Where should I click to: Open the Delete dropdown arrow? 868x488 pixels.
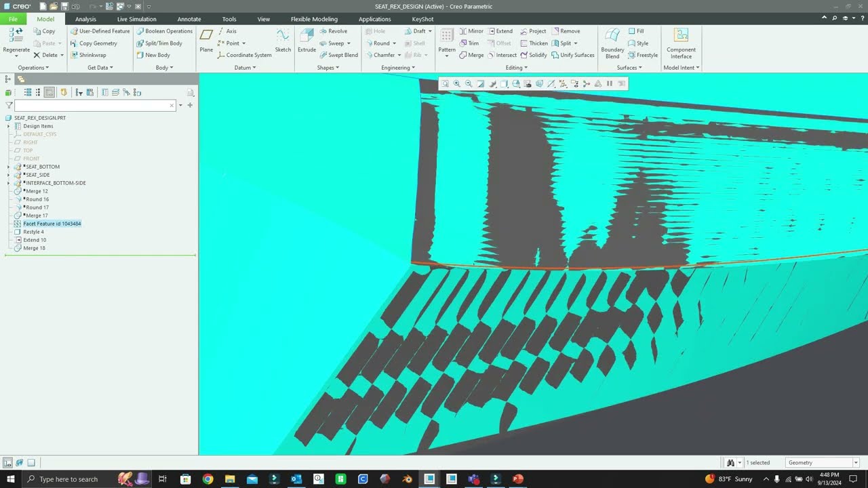[62, 55]
